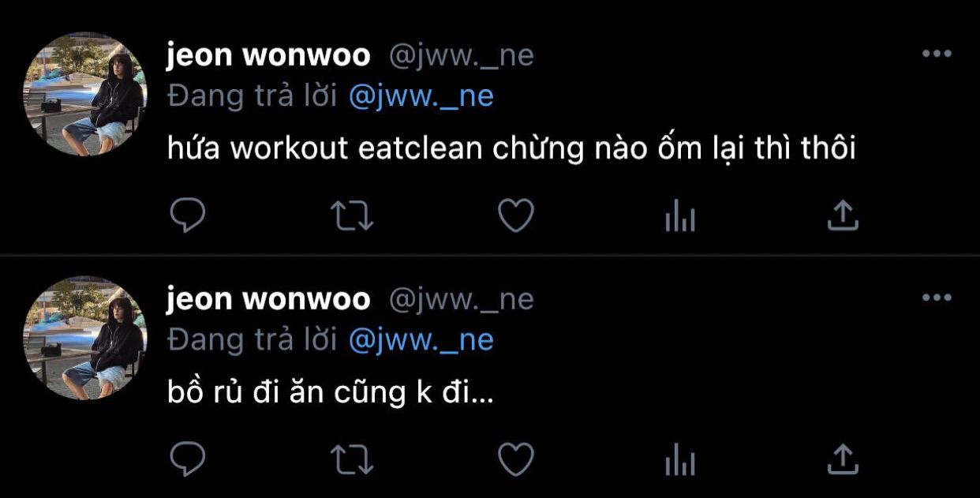The width and height of the screenshot is (980, 498).
Task: Open the second tweet's profile avatar
Action: point(85,338)
